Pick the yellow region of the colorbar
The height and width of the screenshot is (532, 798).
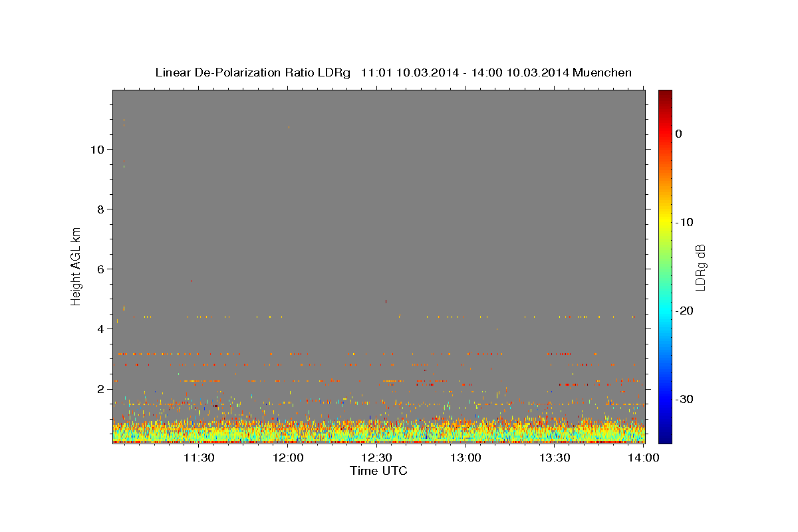(x=665, y=219)
